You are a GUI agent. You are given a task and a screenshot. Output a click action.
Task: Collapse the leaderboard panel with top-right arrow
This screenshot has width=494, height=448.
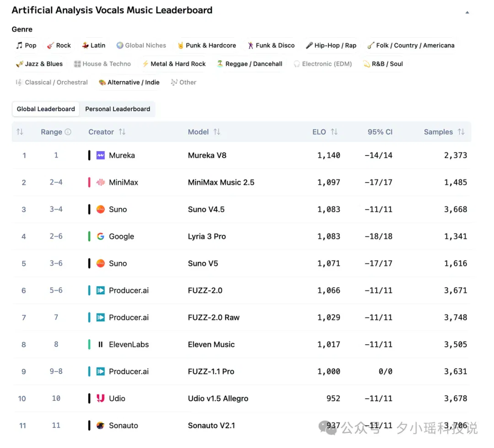click(467, 12)
